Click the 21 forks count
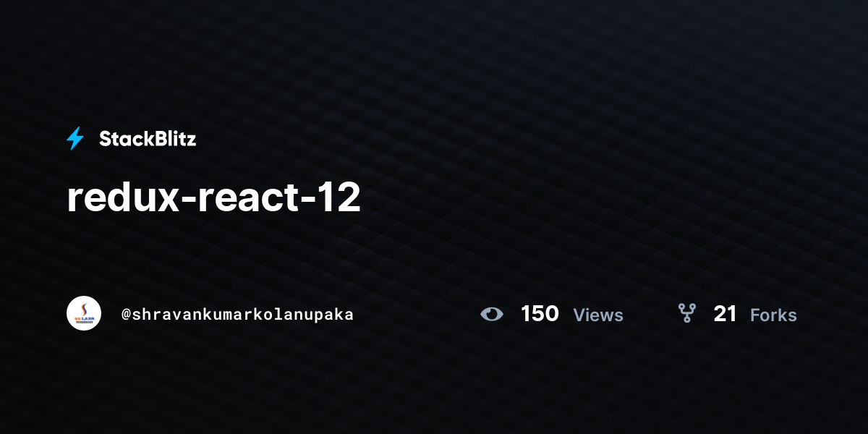The height and width of the screenshot is (434, 868). 725,314
